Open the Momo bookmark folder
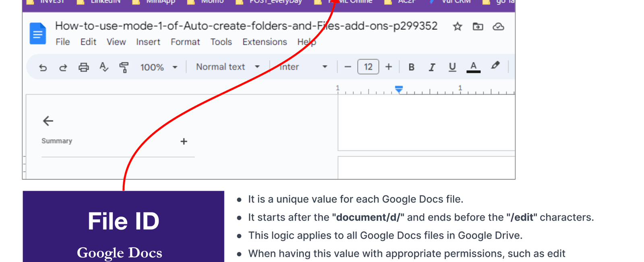644x262 pixels. coord(205,2)
